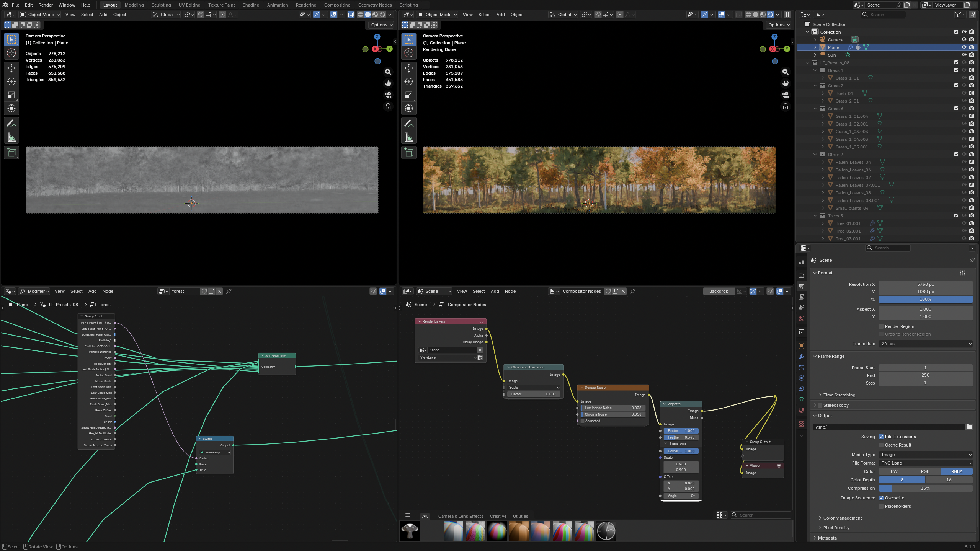This screenshot has height=551, width=980.
Task: Select the Add Cube tool in left viewport
Action: click(x=11, y=153)
